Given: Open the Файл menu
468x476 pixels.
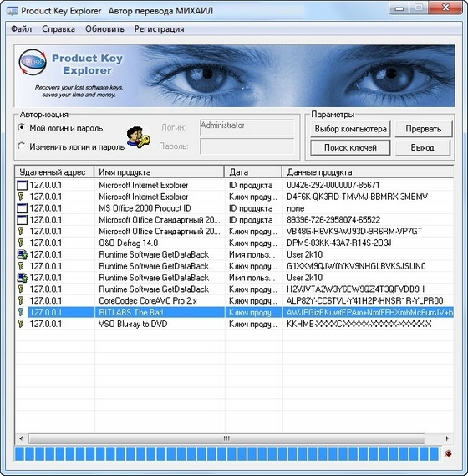Looking at the screenshot, I should point(21,29).
